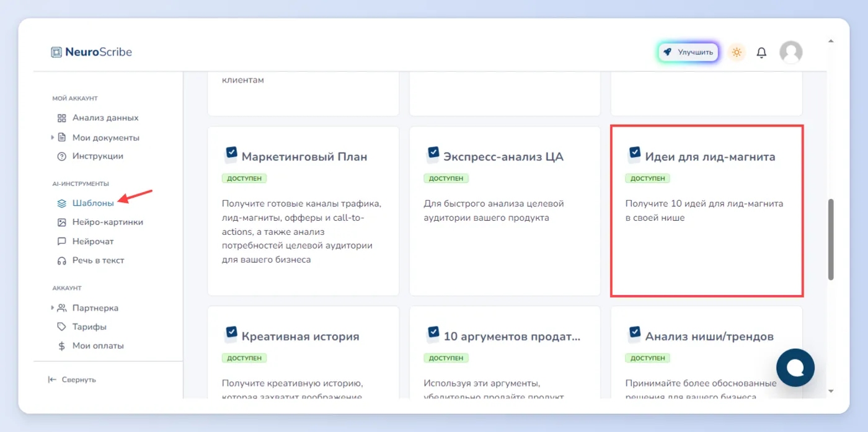Click the Свернуть collapse arrow icon
Viewport: 868px width, 432px height.
click(x=52, y=379)
